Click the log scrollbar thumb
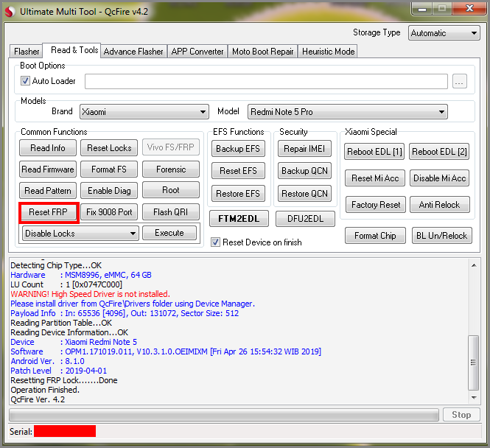This screenshot has height=448, width=490. [474, 363]
